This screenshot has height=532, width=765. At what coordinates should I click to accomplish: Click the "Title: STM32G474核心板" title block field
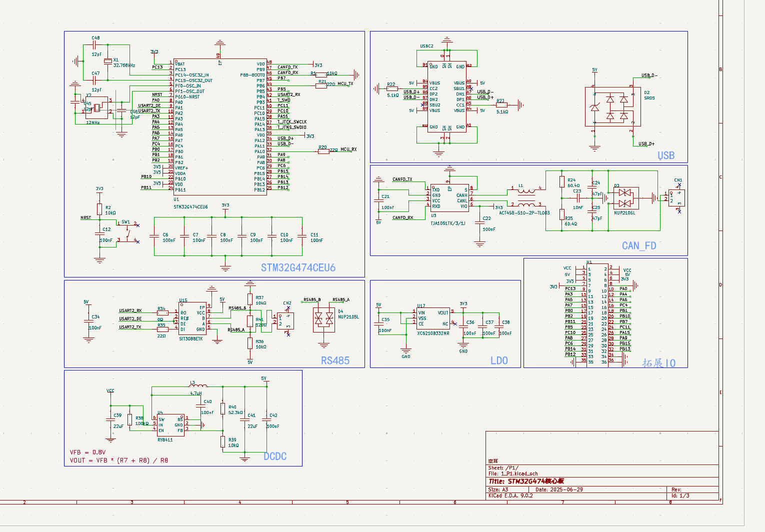point(526,481)
